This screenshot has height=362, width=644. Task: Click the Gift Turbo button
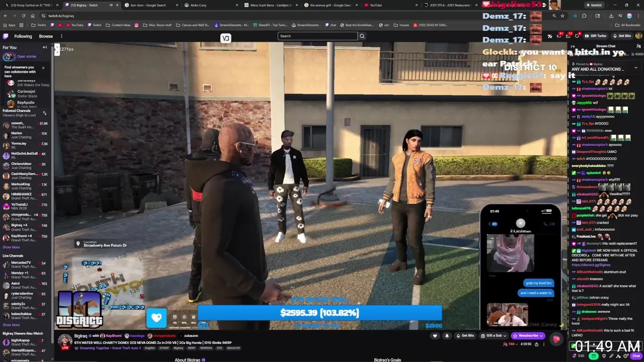(595, 36)
